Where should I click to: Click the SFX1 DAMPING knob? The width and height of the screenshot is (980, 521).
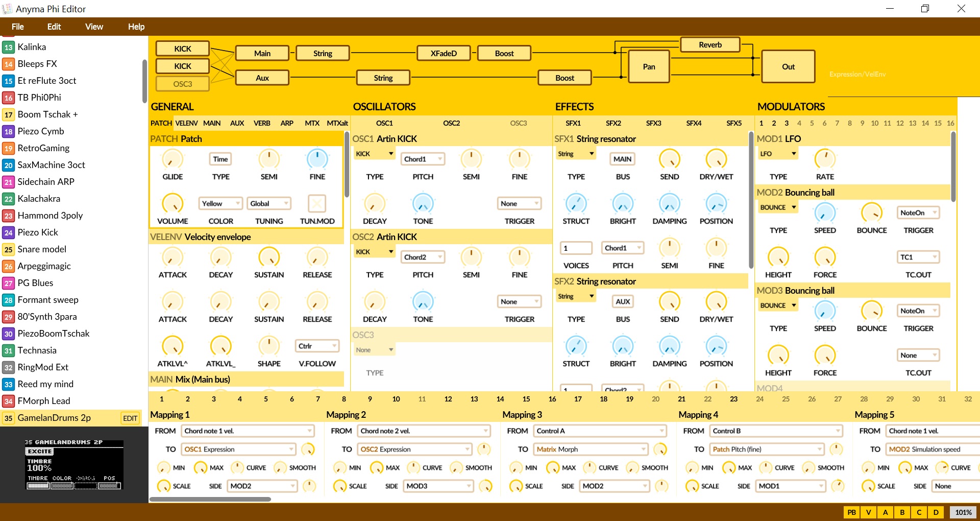pos(669,204)
